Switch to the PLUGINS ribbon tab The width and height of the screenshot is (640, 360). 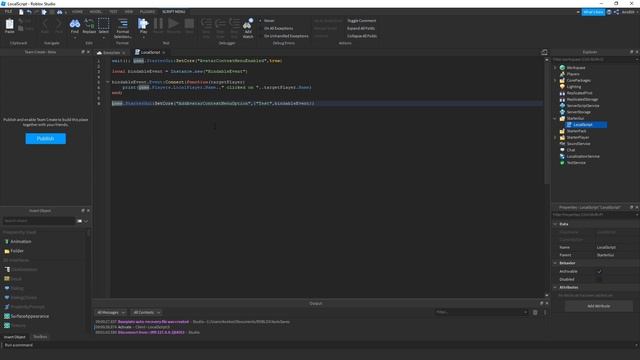(x=147, y=12)
